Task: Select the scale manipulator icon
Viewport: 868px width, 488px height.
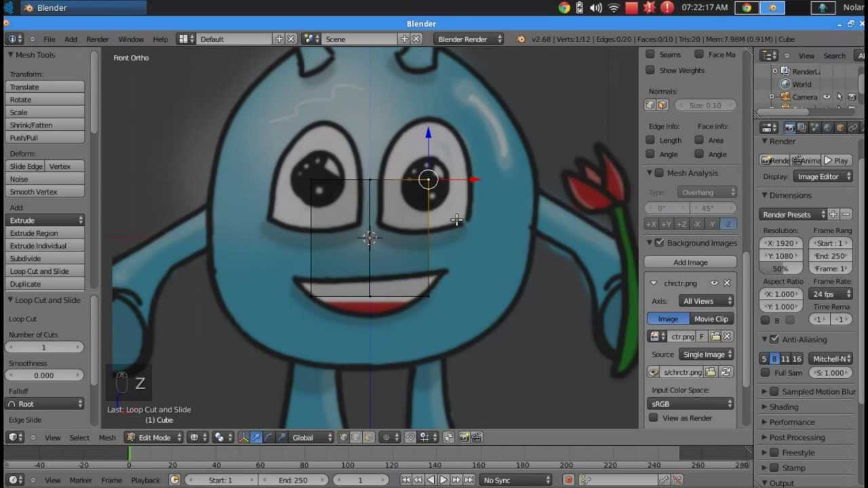Action: [281, 437]
